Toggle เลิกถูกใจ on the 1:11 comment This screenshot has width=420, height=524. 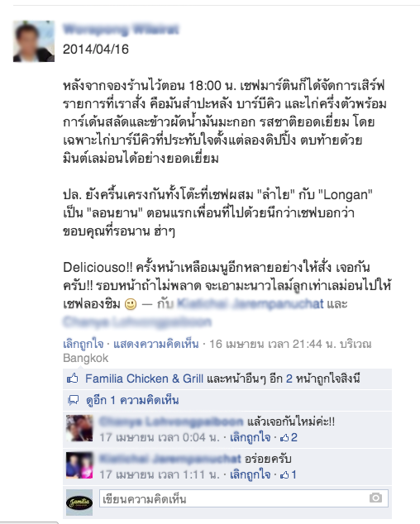tap(251, 474)
